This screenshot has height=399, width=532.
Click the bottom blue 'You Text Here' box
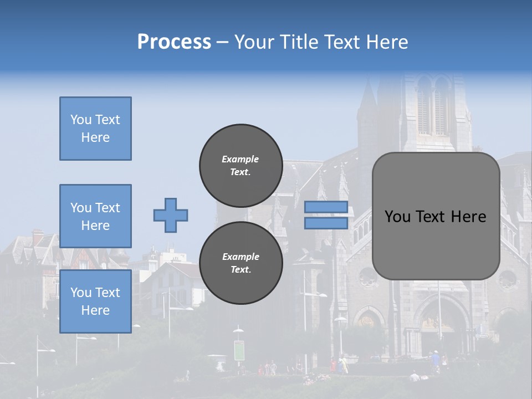click(95, 301)
